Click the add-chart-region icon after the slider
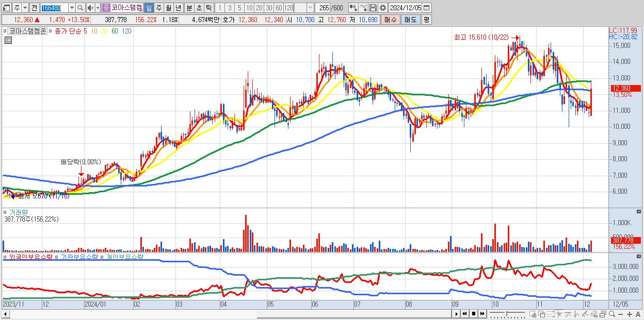The width and height of the screenshot is (644, 320). (x=533, y=314)
